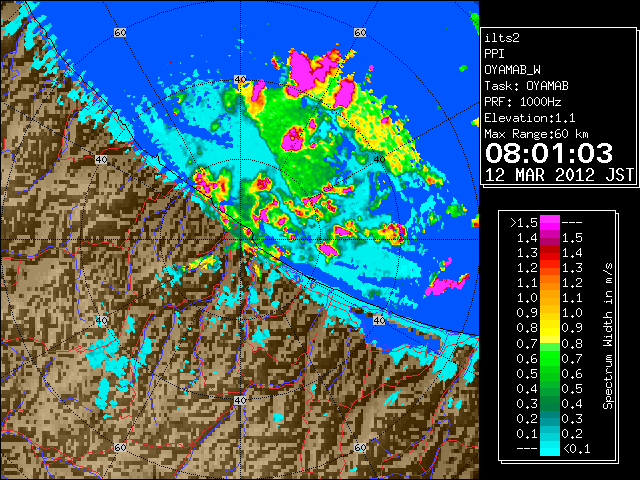Click the vertical 'Spectrum Width in m/s' caption

click(608, 336)
